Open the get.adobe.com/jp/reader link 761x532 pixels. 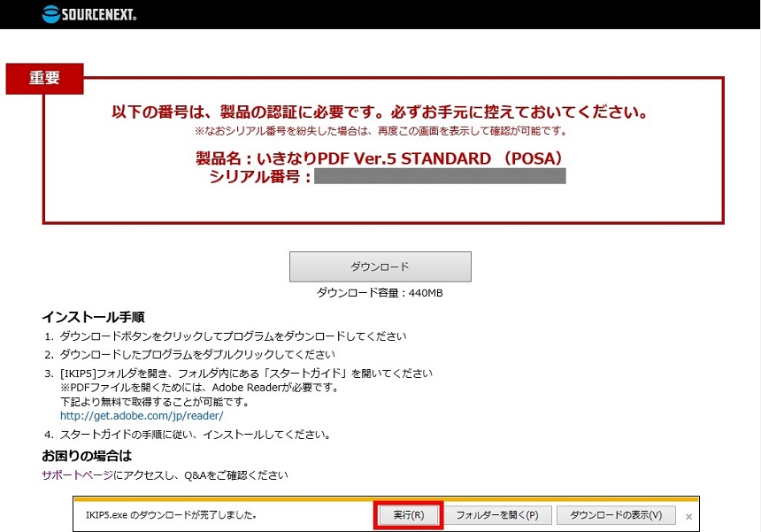pos(142,416)
